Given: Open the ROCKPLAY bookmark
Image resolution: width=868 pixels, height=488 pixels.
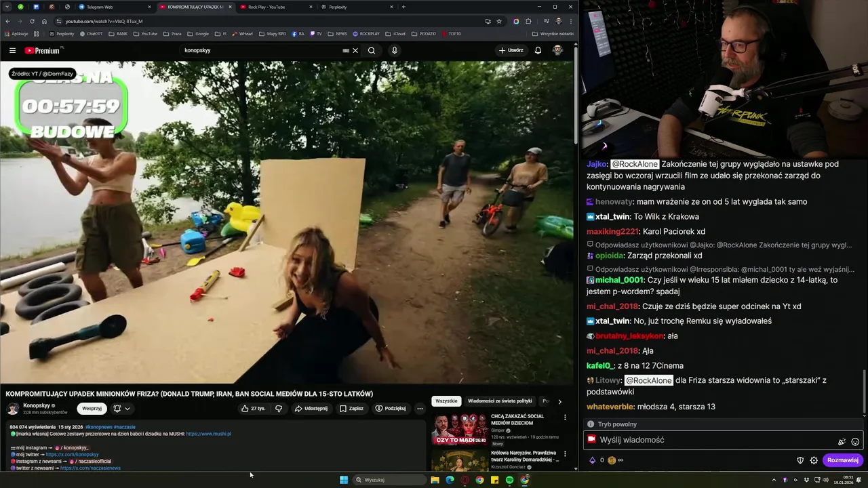Looking at the screenshot, I should tap(366, 33).
